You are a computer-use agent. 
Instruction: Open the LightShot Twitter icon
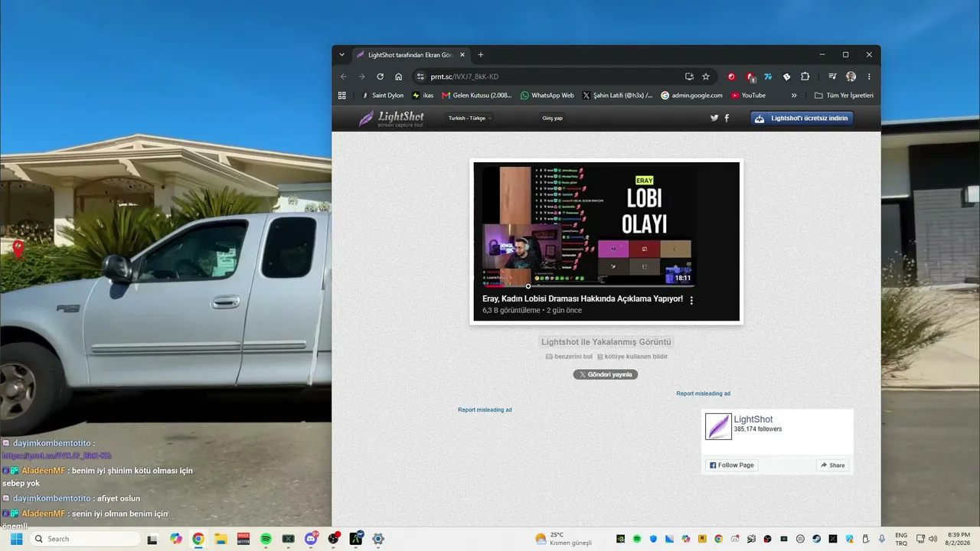coord(714,118)
